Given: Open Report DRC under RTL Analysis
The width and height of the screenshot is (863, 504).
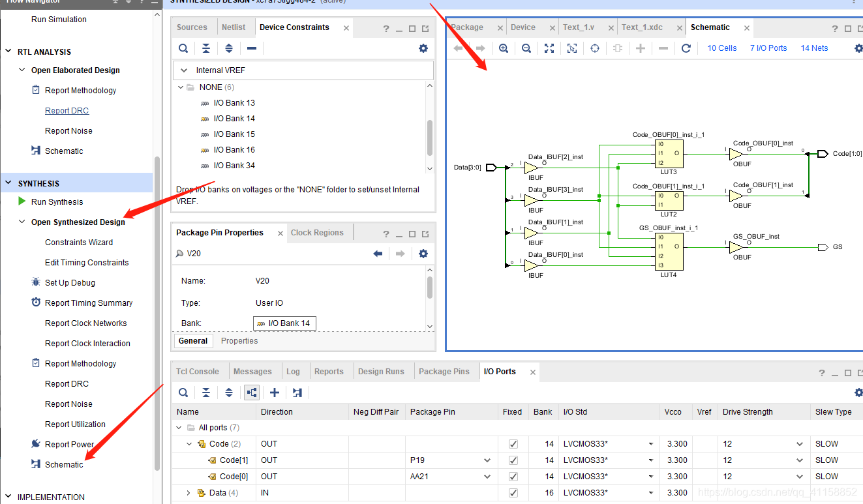Looking at the screenshot, I should point(67,111).
